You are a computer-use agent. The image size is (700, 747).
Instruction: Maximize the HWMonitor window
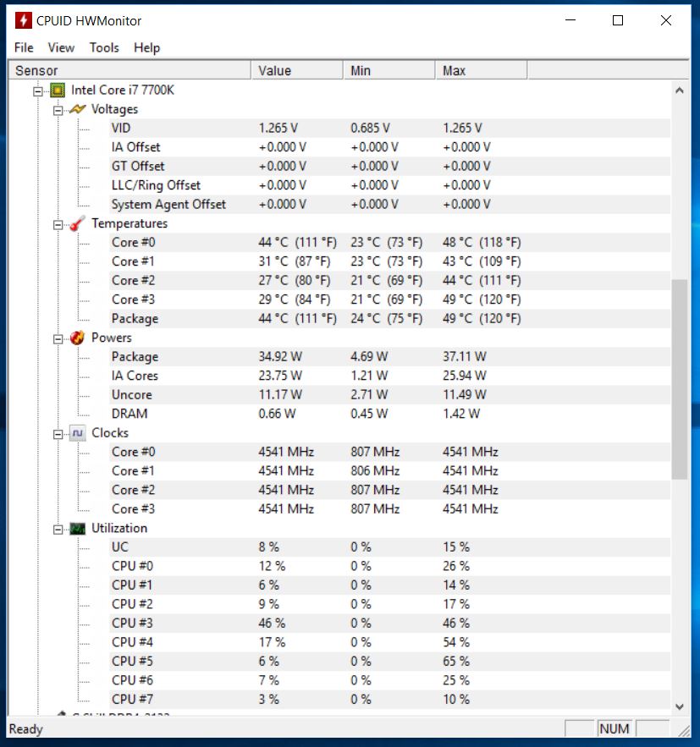[618, 20]
